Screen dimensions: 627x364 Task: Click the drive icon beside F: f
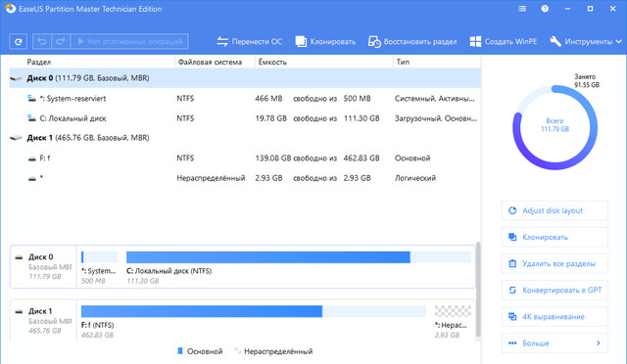point(32,159)
